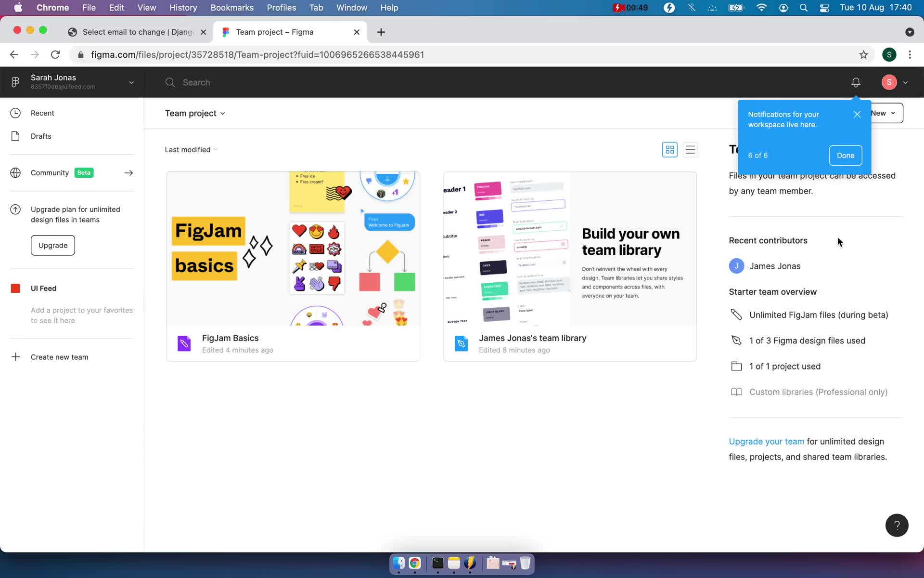Expand the Last modified sort dropdown

coord(192,149)
